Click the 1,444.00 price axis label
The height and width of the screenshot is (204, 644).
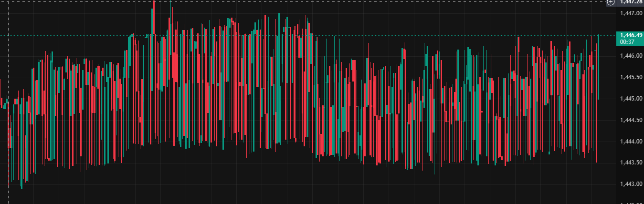[x=630, y=142]
